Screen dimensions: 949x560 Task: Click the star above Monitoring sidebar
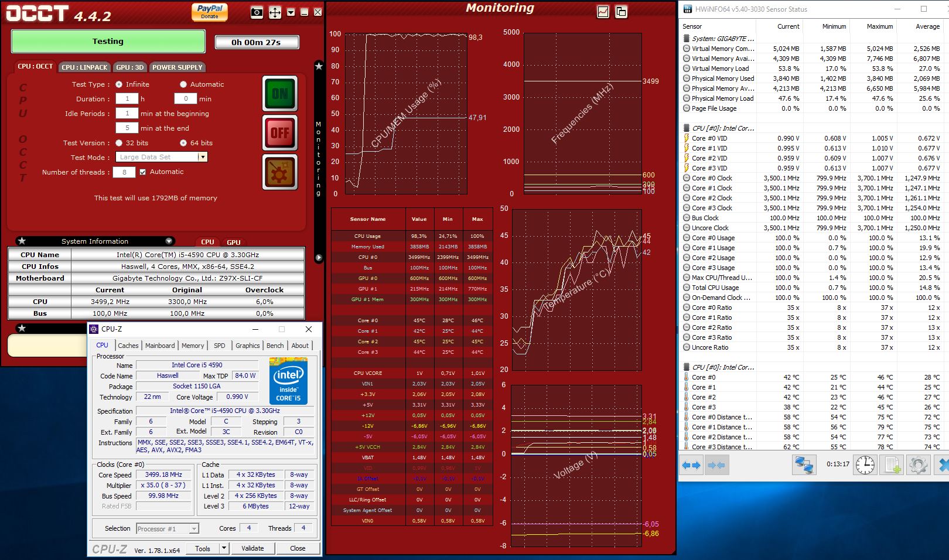pos(319,66)
